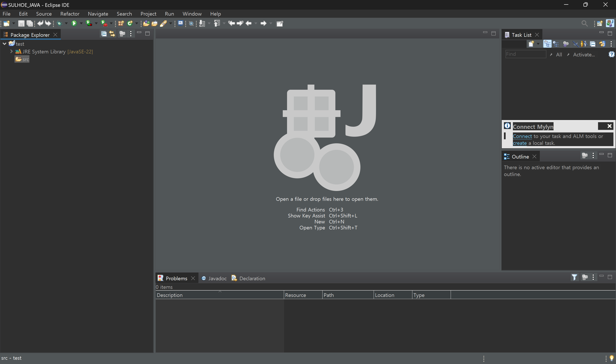
Task: Click the Search flashlight icon
Action: 163,23
